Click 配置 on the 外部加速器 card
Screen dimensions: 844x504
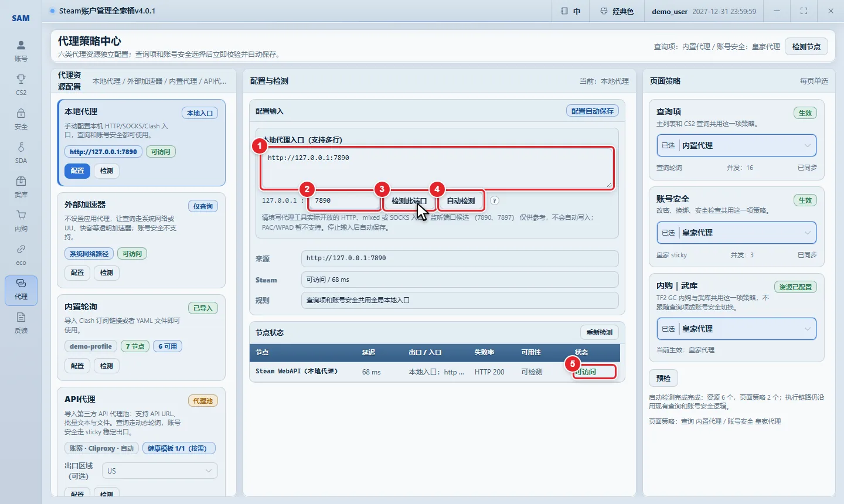pyautogui.click(x=77, y=273)
